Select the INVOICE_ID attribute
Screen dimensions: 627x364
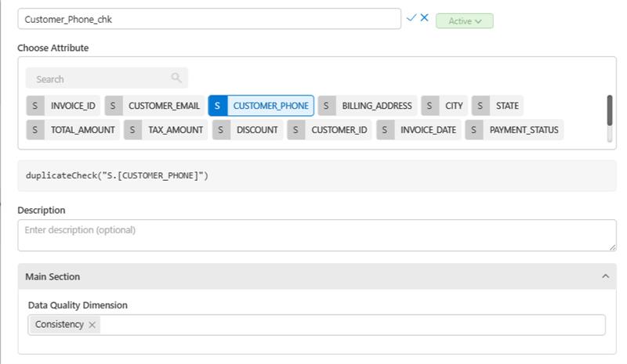tap(63, 106)
